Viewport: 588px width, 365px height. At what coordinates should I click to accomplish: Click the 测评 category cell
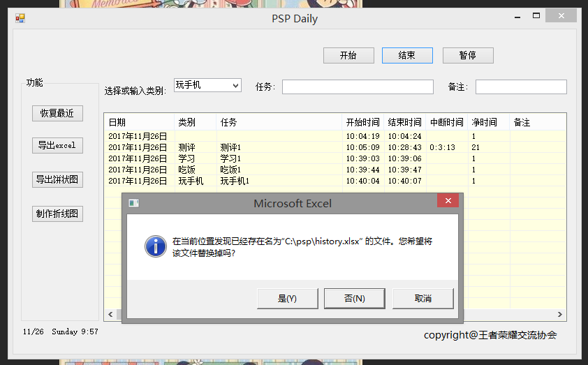click(x=195, y=147)
